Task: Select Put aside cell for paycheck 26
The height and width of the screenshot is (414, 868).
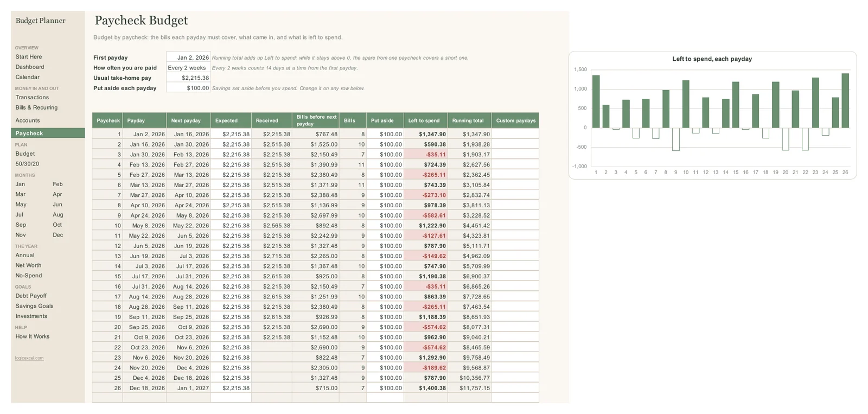Action: [385, 388]
